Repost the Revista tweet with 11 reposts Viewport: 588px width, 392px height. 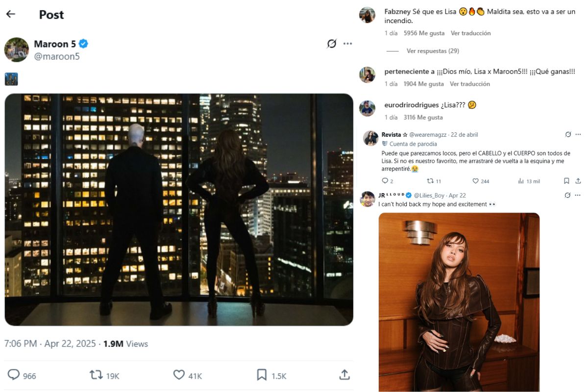pos(430,181)
